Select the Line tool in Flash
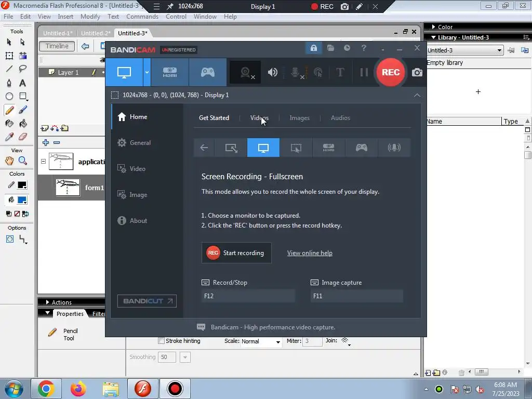This screenshot has width=532, height=399. click(9, 69)
